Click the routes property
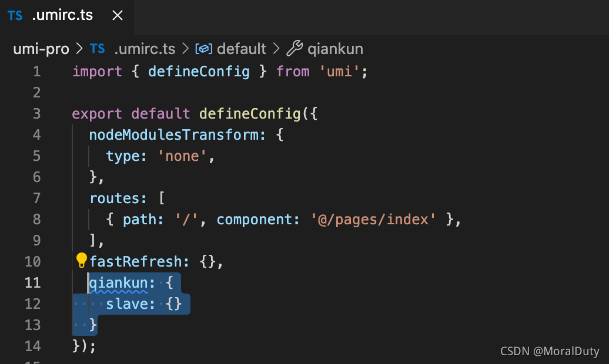Viewport: 609px width, 364px height. tap(114, 198)
